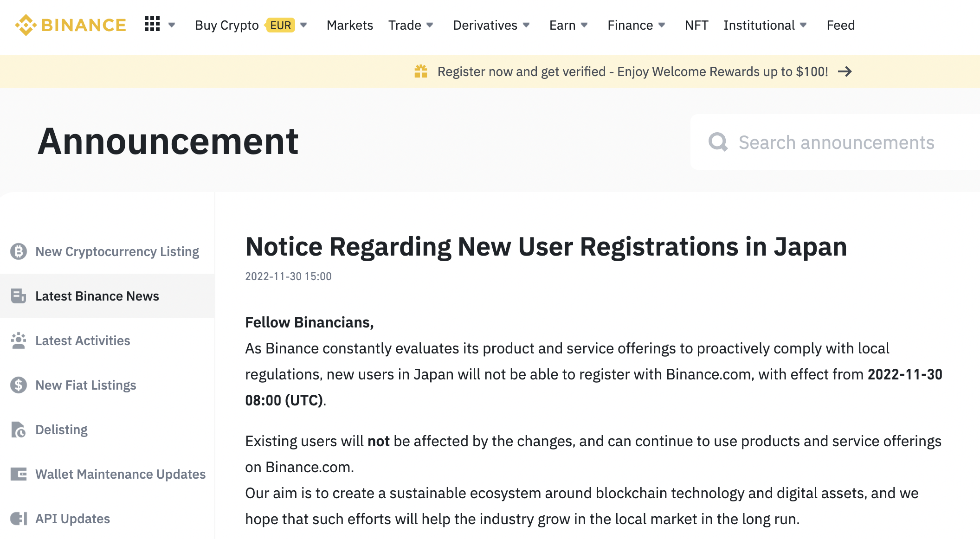
Task: Click the magnifier search icon
Action: 718,142
